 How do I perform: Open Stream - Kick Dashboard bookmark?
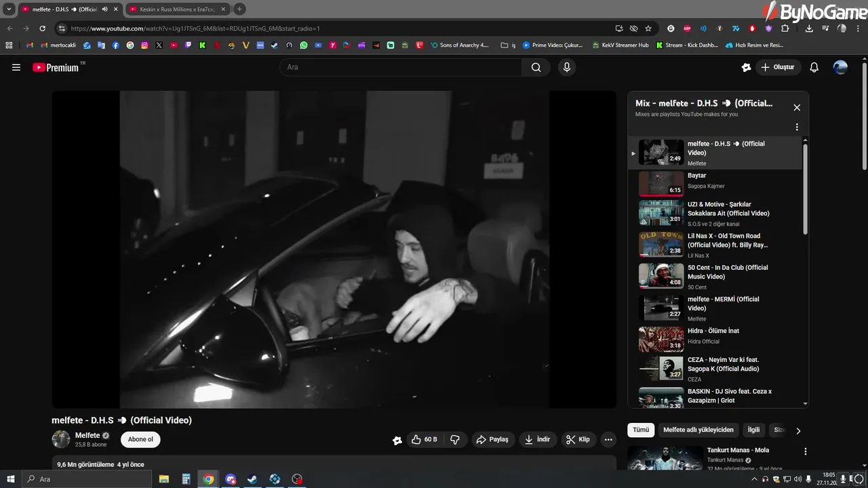click(686, 45)
